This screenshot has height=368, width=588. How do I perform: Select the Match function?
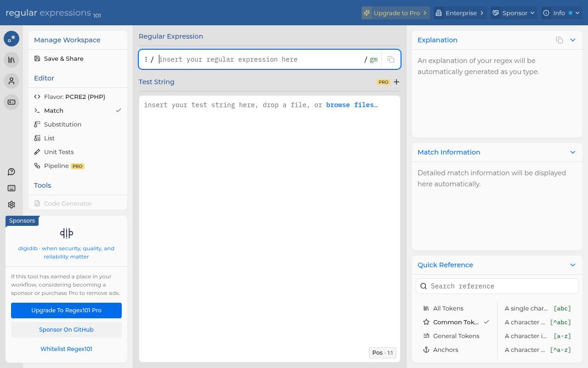click(78, 110)
